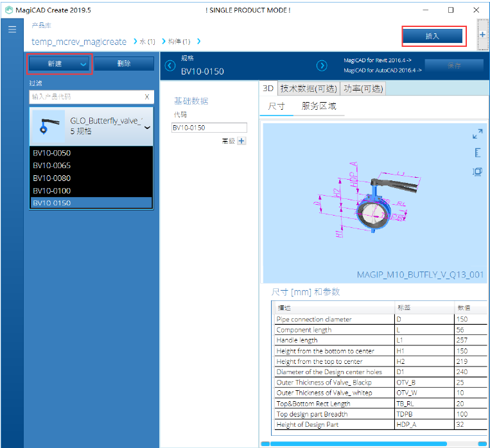Viewport: 490px width, 448px height.
Task: Click the HDP_A value 32 cell
Action: tap(470, 424)
